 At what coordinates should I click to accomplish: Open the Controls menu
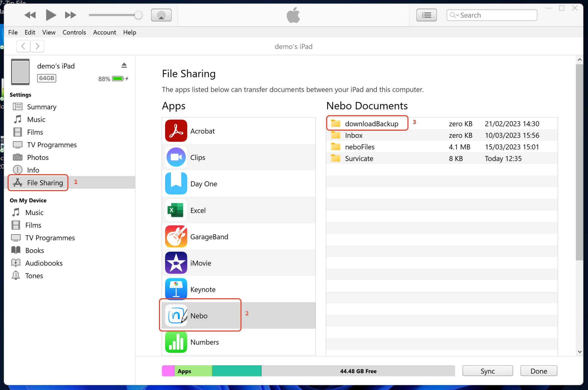[x=74, y=32]
